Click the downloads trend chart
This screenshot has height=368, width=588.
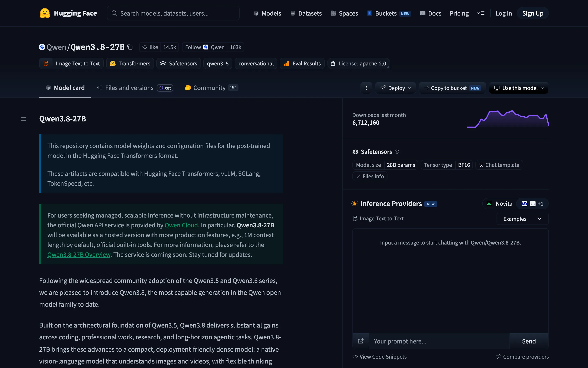508,119
